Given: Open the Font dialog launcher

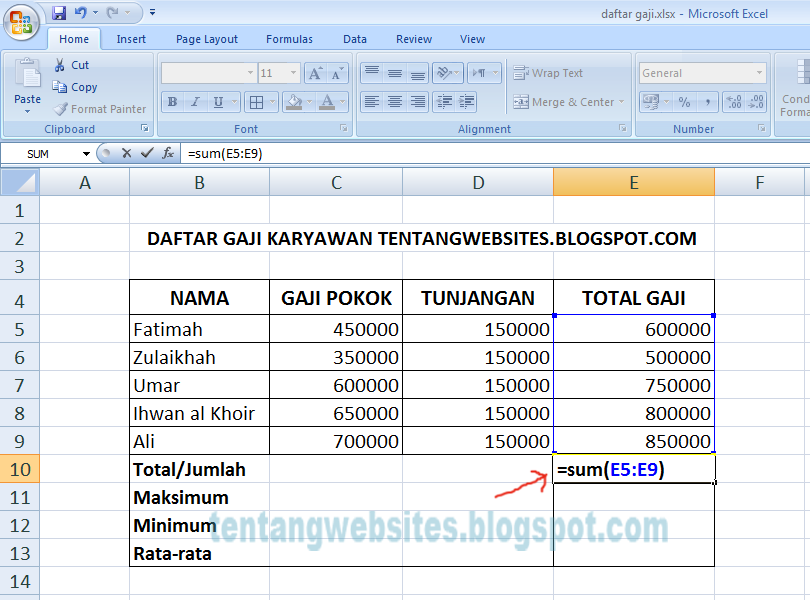Looking at the screenshot, I should [344, 128].
